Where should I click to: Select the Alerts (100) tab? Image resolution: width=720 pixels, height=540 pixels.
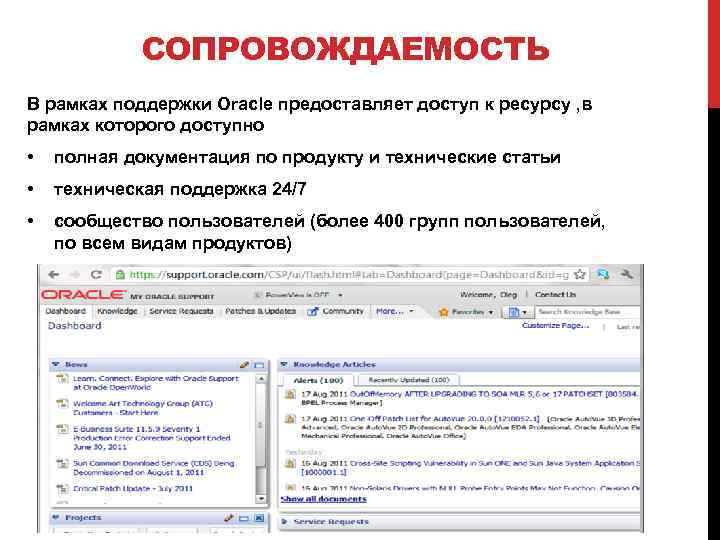point(318,380)
